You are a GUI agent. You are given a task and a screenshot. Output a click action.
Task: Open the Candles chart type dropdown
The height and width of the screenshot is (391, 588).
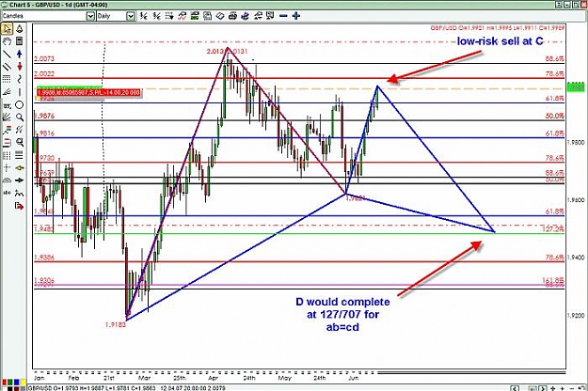click(x=90, y=16)
